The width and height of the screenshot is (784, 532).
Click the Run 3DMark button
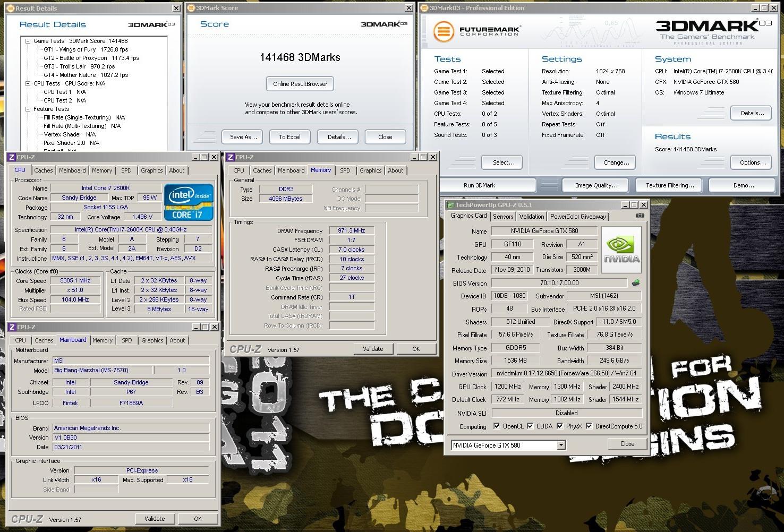pos(479,185)
